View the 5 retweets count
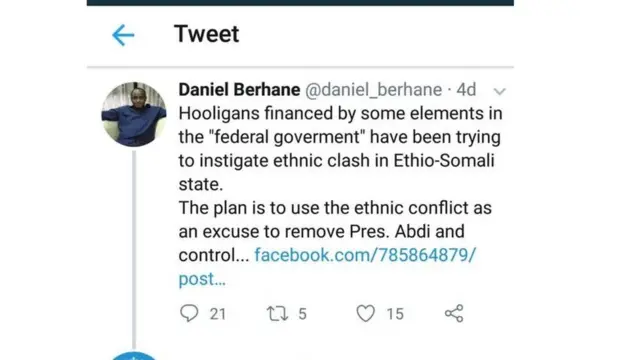 pyautogui.click(x=302, y=314)
